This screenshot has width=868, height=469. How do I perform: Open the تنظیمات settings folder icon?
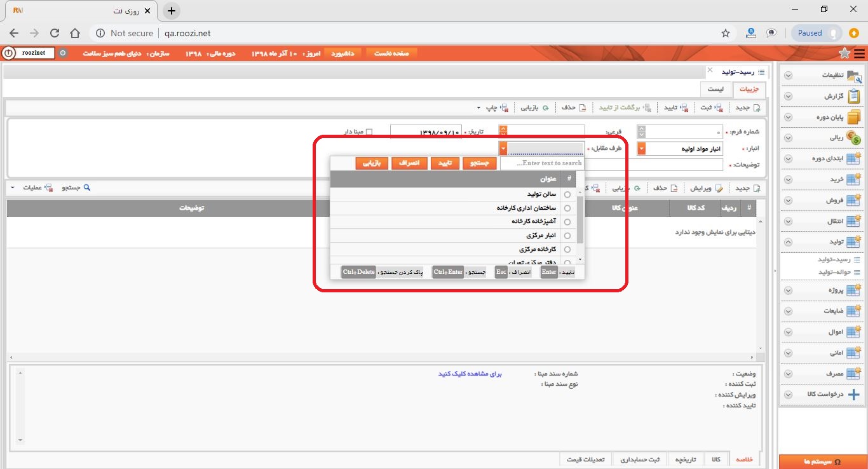tap(855, 75)
